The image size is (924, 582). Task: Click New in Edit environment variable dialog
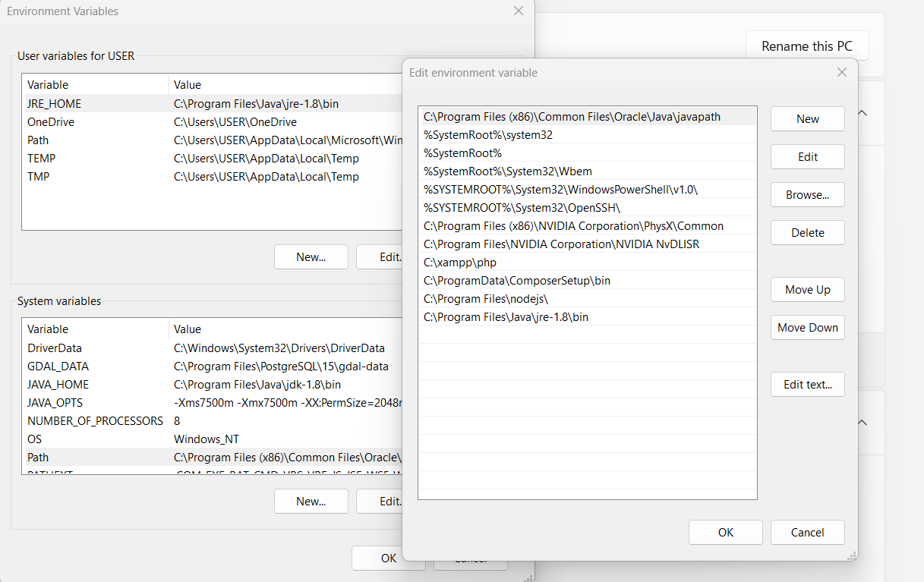[x=807, y=119]
